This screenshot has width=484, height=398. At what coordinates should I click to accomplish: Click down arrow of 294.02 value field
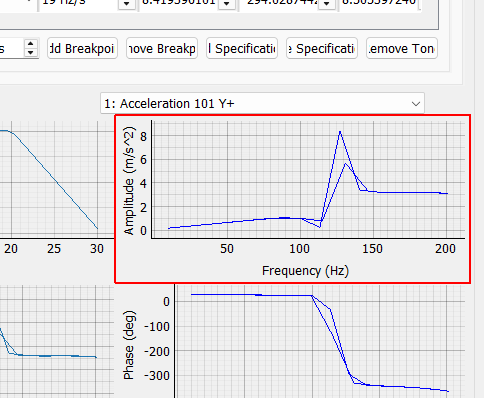[x=327, y=4]
